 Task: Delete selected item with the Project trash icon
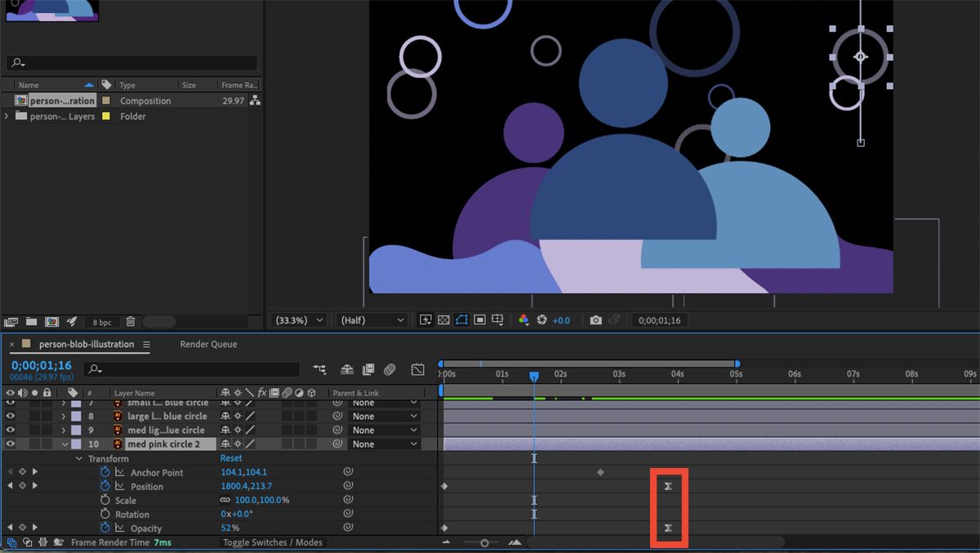pos(131,322)
